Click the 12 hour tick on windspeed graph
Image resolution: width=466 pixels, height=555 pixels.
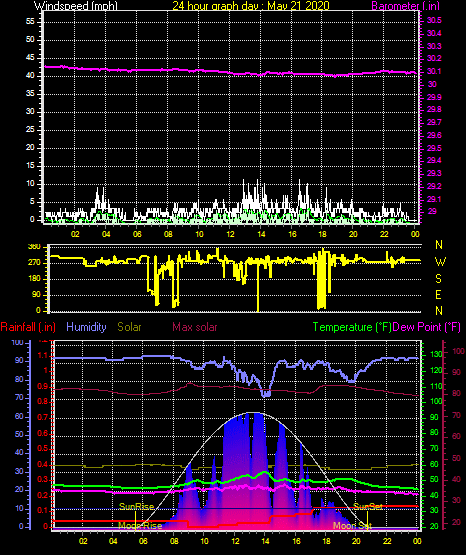230,234
